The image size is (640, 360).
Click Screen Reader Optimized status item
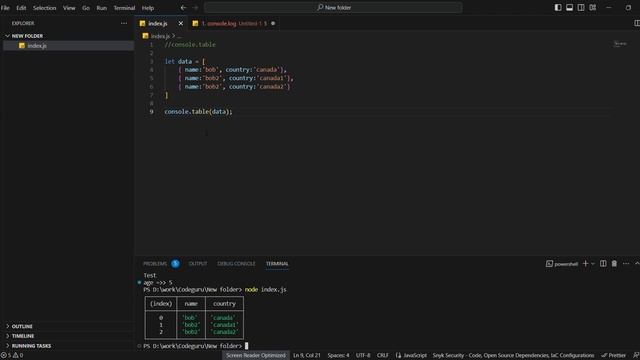256,356
